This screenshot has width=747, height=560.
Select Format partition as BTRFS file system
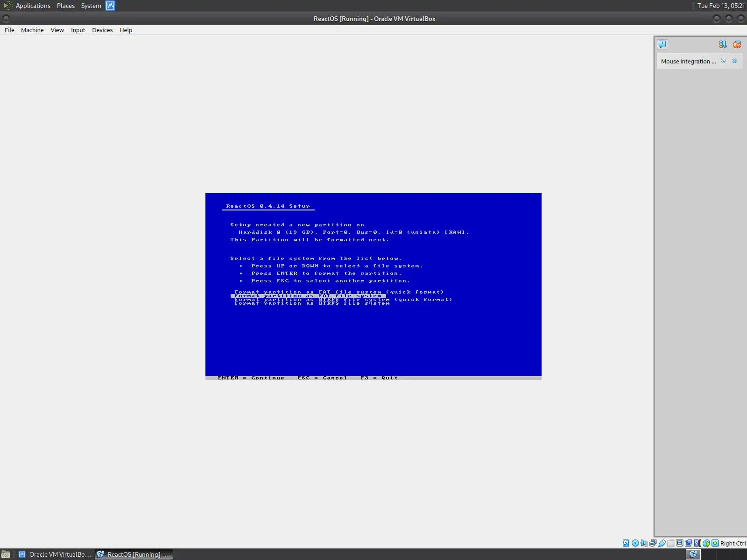pyautogui.click(x=312, y=303)
